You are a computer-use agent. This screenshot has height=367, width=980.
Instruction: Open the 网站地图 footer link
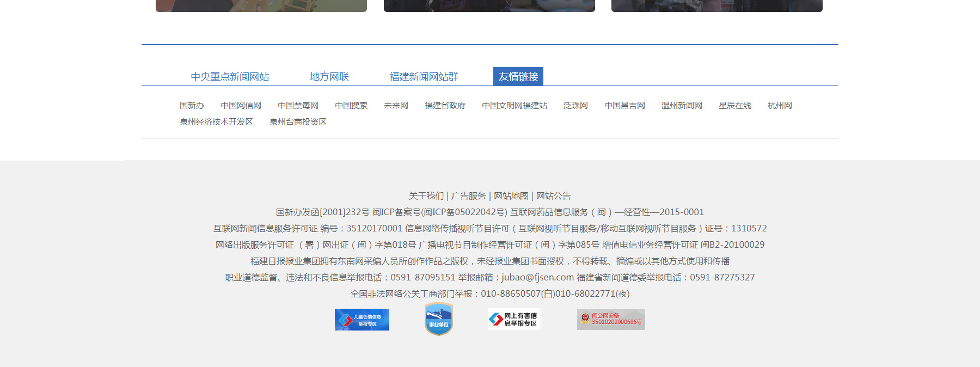click(x=511, y=196)
